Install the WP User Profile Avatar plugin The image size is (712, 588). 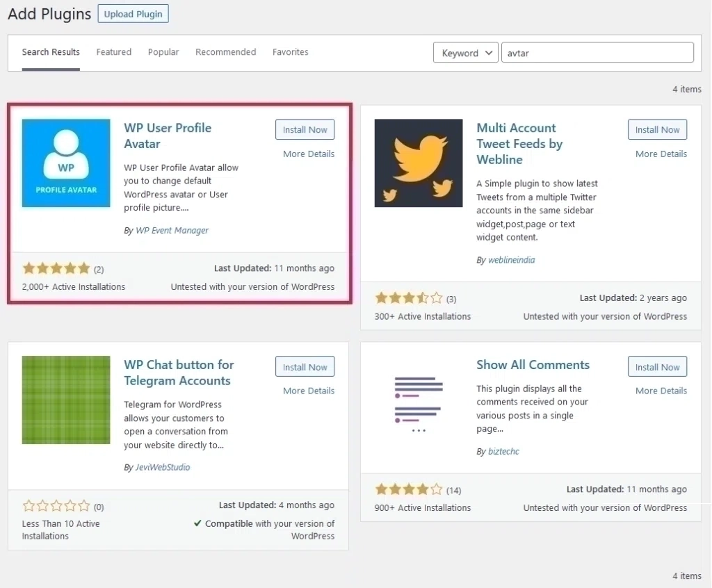[305, 129]
